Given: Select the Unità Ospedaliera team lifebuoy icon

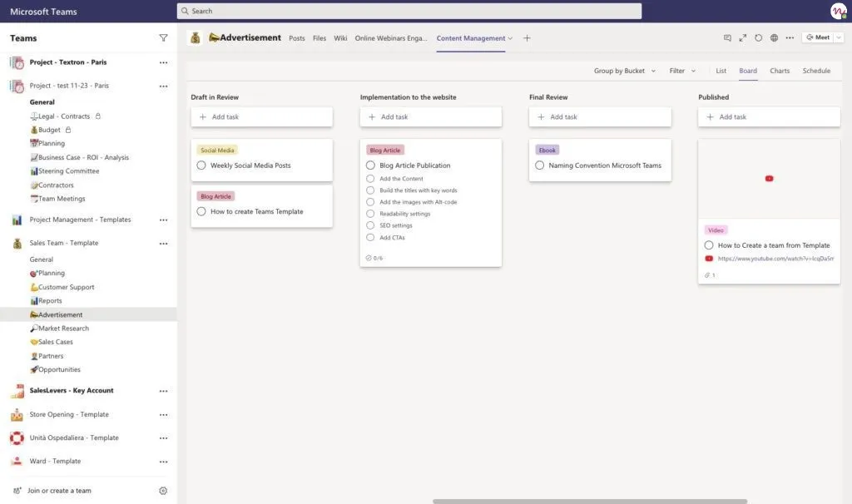Looking at the screenshot, I should [17, 437].
